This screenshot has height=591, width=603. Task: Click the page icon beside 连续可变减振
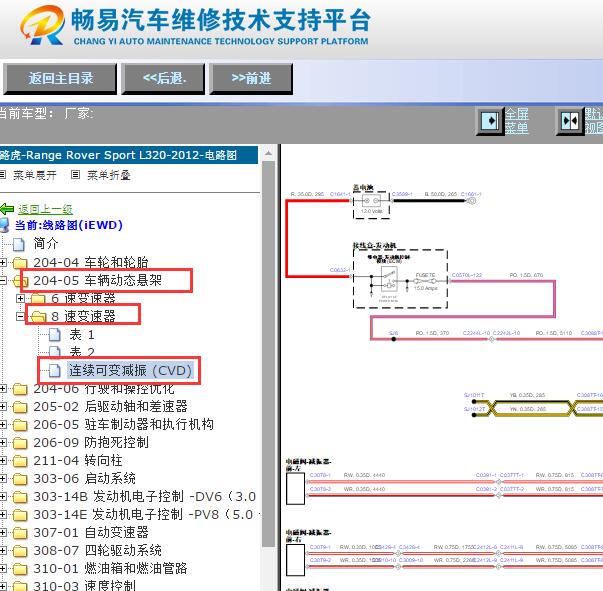point(55,371)
